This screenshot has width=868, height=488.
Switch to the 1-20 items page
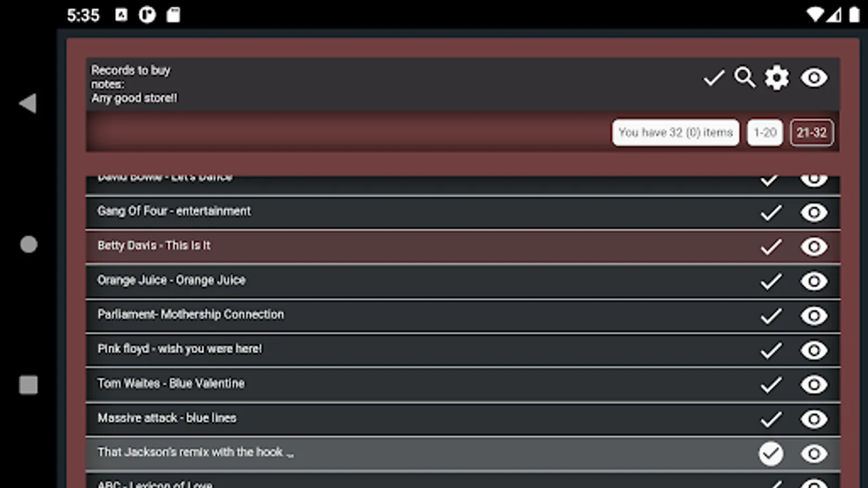coord(765,132)
